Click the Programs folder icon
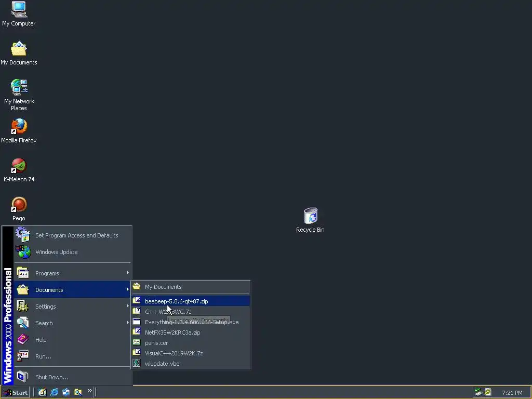 pos(23,273)
